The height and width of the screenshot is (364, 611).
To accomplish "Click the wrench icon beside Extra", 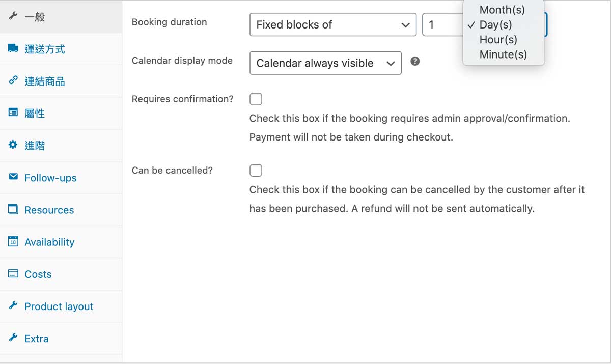I will [x=13, y=338].
